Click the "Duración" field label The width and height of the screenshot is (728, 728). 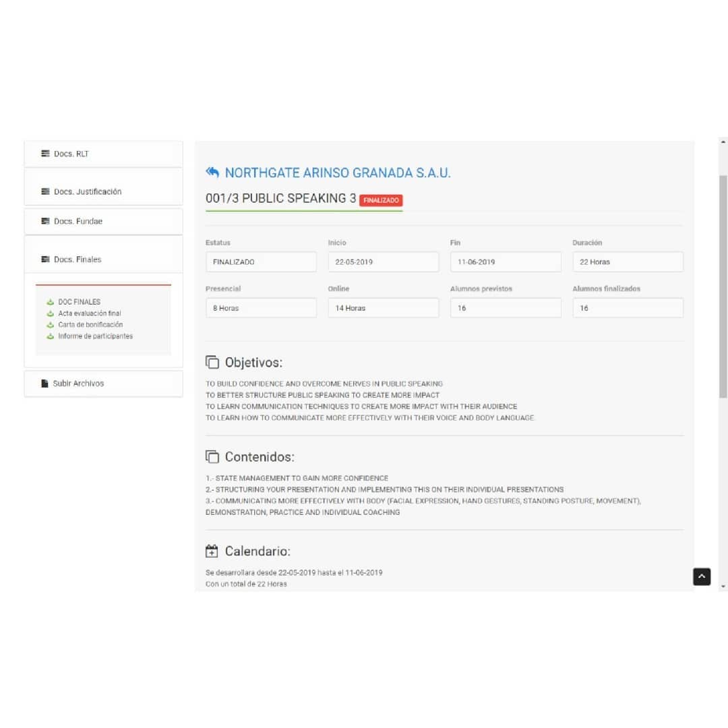(x=587, y=243)
